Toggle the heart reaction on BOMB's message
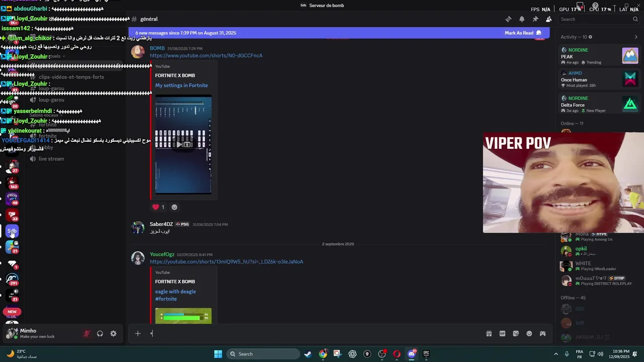644x362 pixels. [x=158, y=207]
